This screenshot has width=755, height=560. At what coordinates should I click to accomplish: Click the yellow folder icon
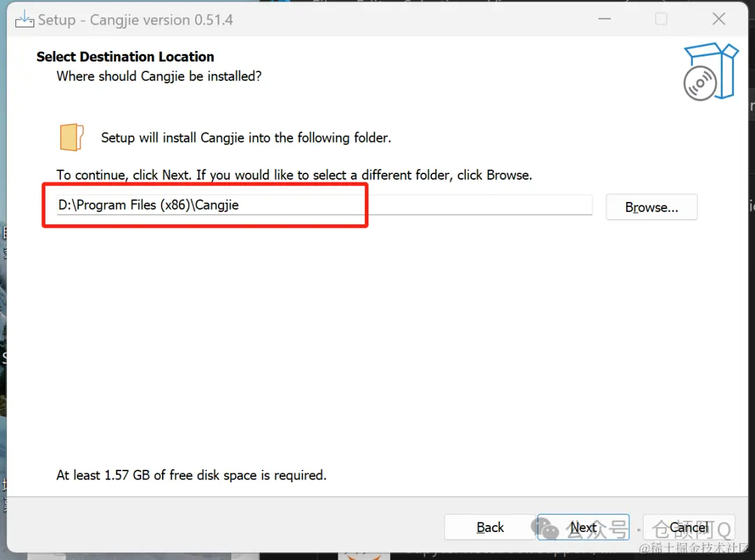coord(71,137)
